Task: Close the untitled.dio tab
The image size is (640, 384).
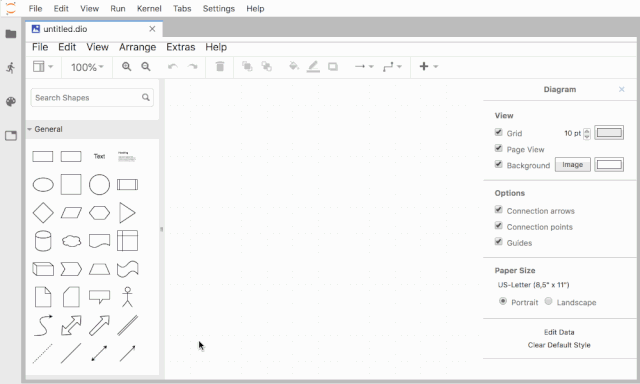Action: tap(152, 29)
